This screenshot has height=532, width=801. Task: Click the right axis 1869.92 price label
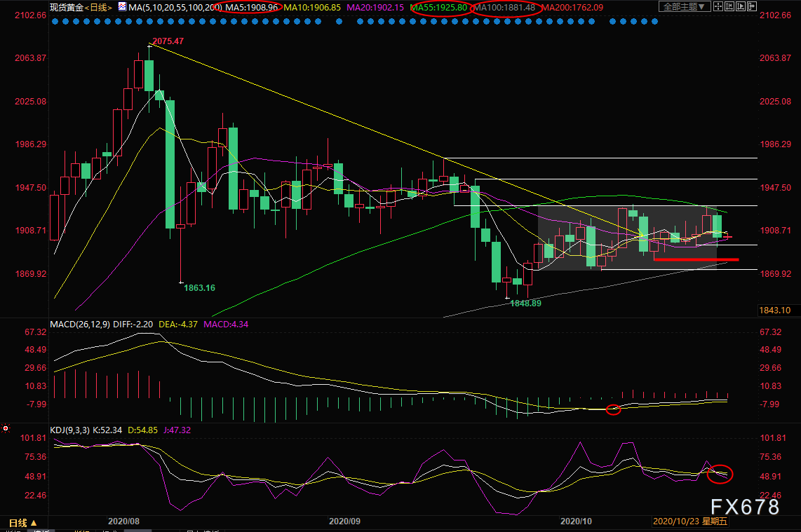pyautogui.click(x=776, y=274)
